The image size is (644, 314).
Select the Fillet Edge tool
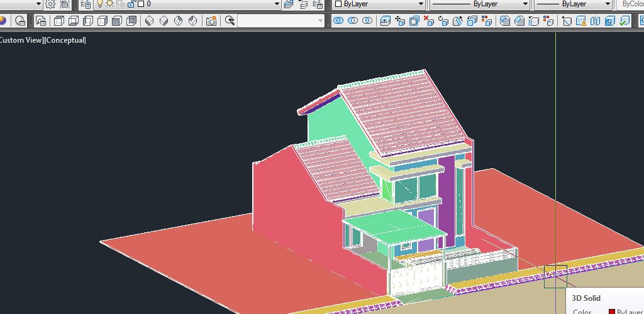(x=505, y=21)
